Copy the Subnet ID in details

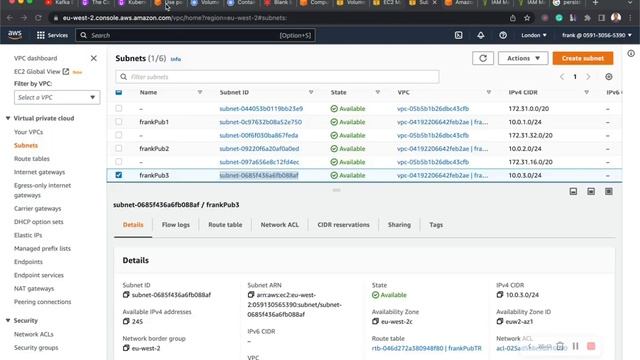pyautogui.click(x=126, y=295)
